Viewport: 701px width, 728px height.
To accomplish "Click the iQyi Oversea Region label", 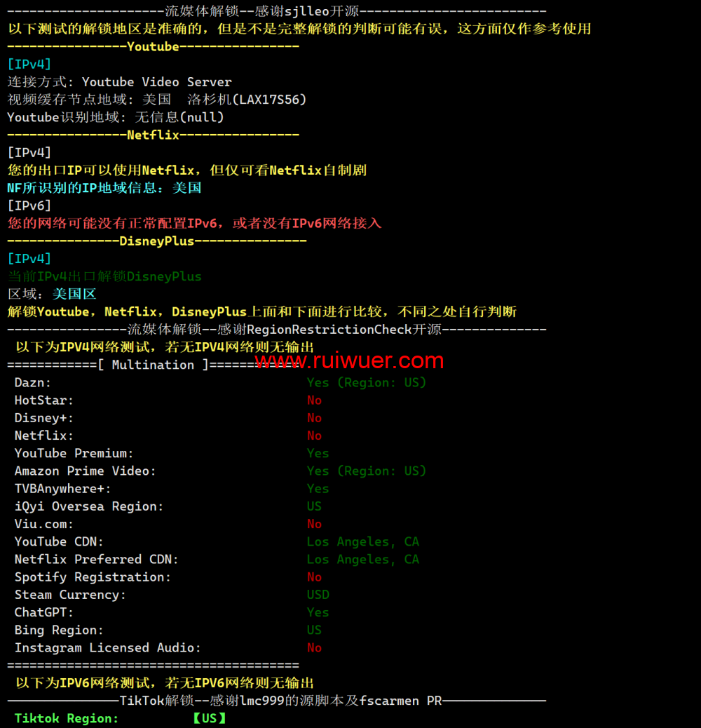I will (88, 506).
